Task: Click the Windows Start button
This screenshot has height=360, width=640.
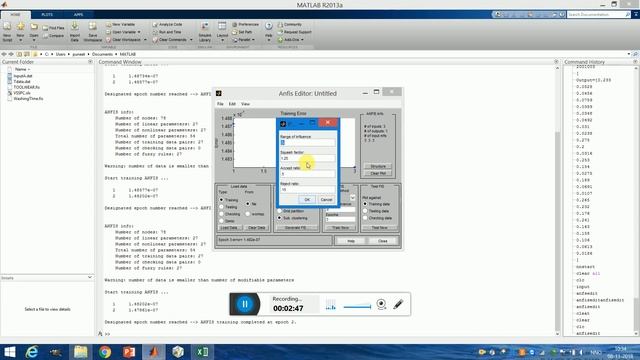Action: click(x=9, y=352)
